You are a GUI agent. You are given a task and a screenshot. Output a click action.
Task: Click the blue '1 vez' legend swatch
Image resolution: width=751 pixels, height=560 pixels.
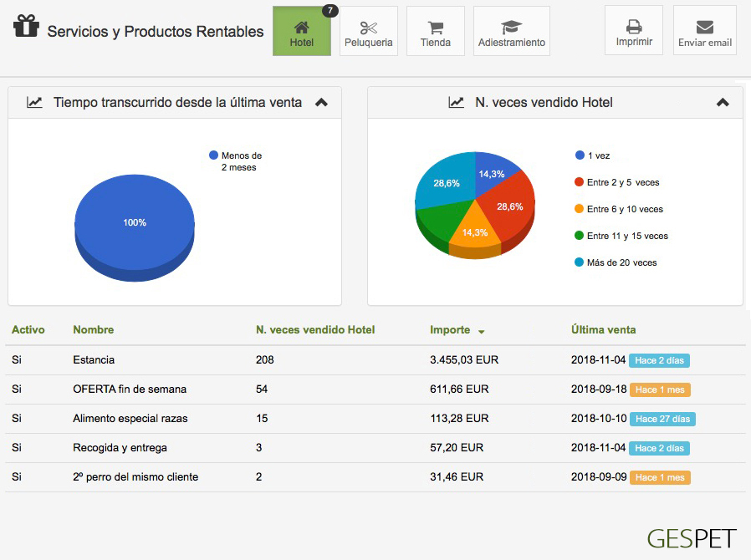coord(580,155)
